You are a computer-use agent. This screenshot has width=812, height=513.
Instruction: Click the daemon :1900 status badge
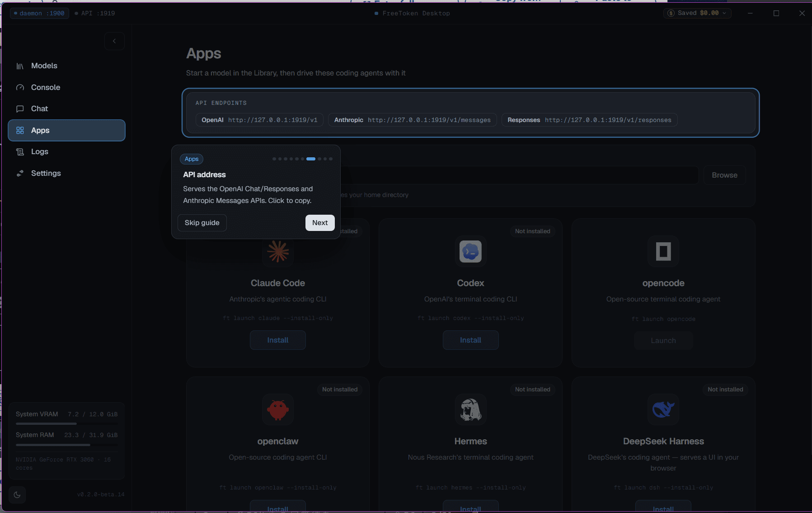click(39, 13)
